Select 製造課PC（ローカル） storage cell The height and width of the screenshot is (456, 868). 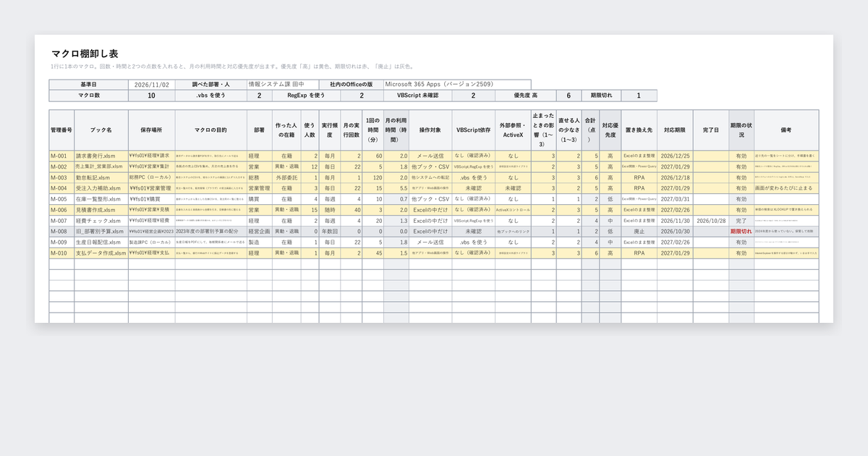tap(152, 242)
